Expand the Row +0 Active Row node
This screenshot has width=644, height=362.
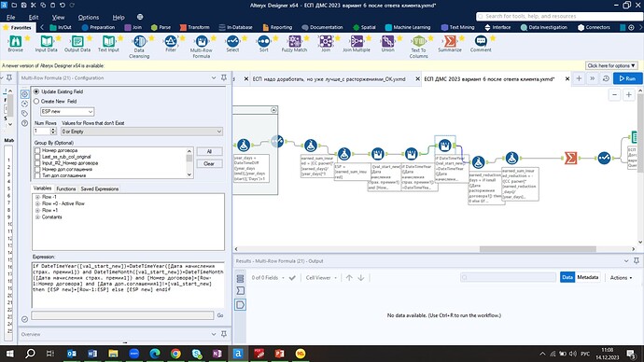(37, 203)
